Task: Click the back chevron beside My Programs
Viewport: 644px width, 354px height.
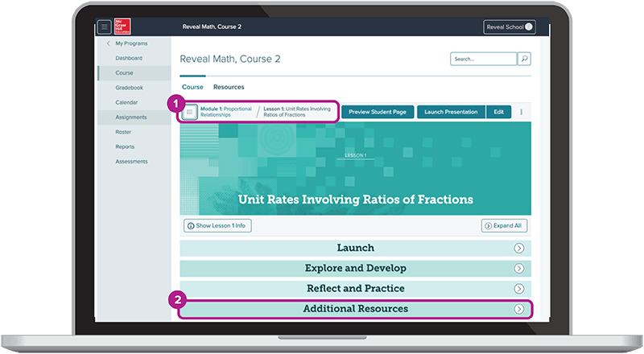Action: [109, 43]
